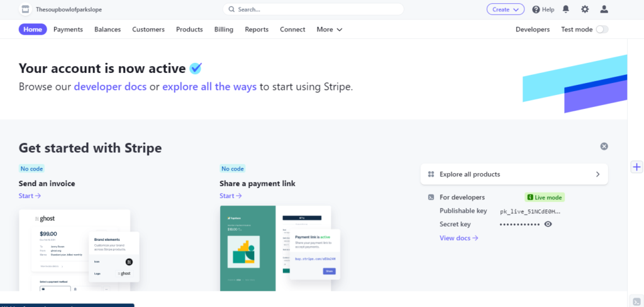Click the payment link preview thumbnail

tap(280, 248)
